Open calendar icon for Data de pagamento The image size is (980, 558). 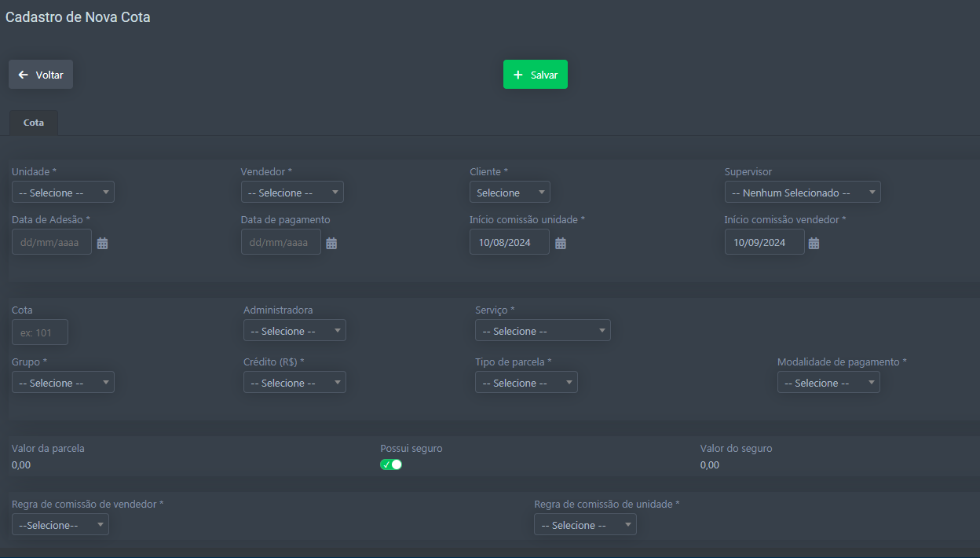[x=331, y=244]
